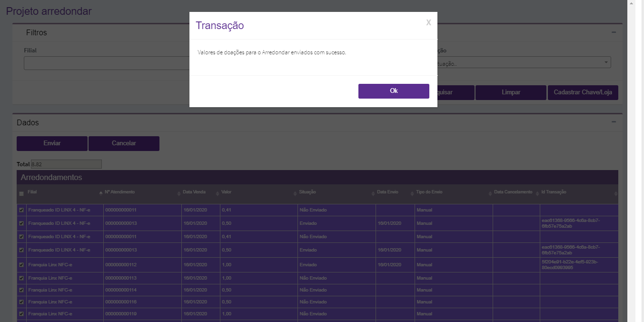Open the Situação dropdown in the Filtros panel
This screenshot has height=322, width=644.
524,62
